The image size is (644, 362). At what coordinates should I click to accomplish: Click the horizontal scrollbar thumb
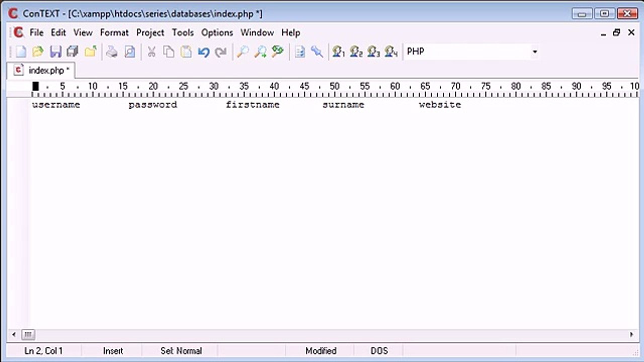(x=28, y=334)
